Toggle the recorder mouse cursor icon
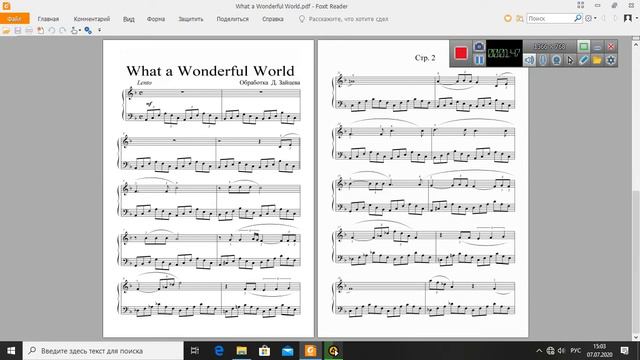 [x=570, y=60]
